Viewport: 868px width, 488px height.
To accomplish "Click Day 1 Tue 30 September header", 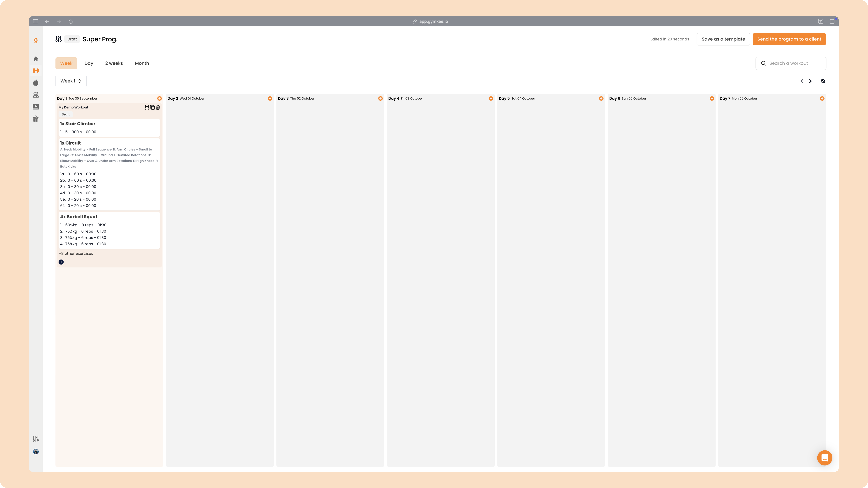I will (77, 98).
